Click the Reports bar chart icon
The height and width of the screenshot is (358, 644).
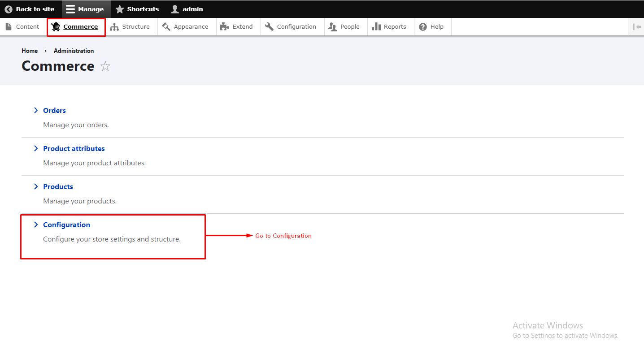click(x=376, y=27)
